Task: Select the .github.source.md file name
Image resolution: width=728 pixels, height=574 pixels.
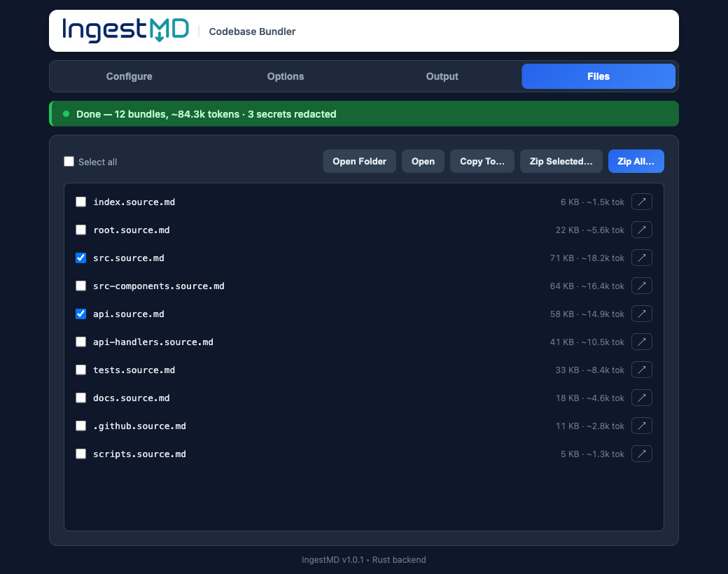Action: click(x=139, y=426)
